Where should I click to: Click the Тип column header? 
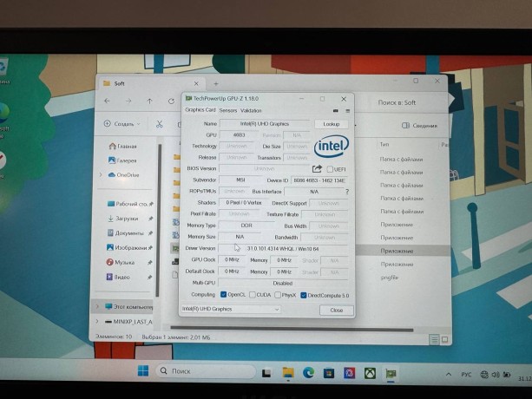[384, 144]
